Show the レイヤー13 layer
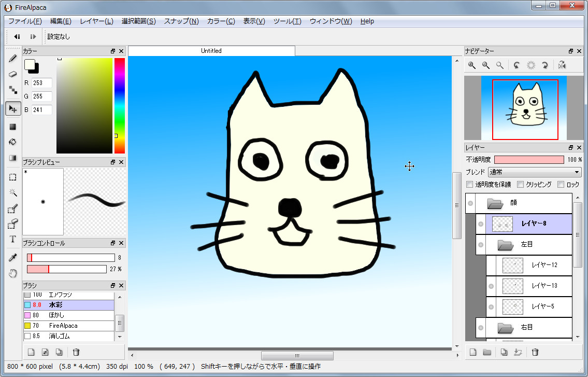This screenshot has width=588, height=377. click(x=491, y=286)
